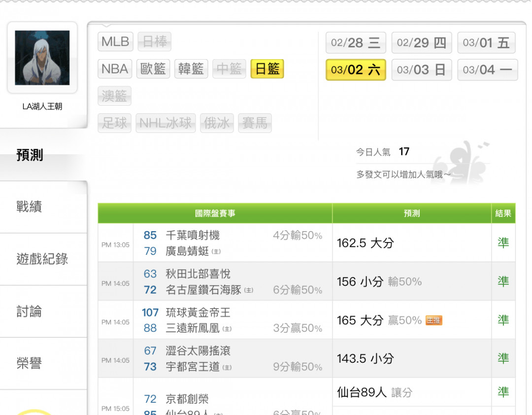Click team name 秋田北部喜悅
This screenshot has height=415, width=532.
tap(198, 274)
